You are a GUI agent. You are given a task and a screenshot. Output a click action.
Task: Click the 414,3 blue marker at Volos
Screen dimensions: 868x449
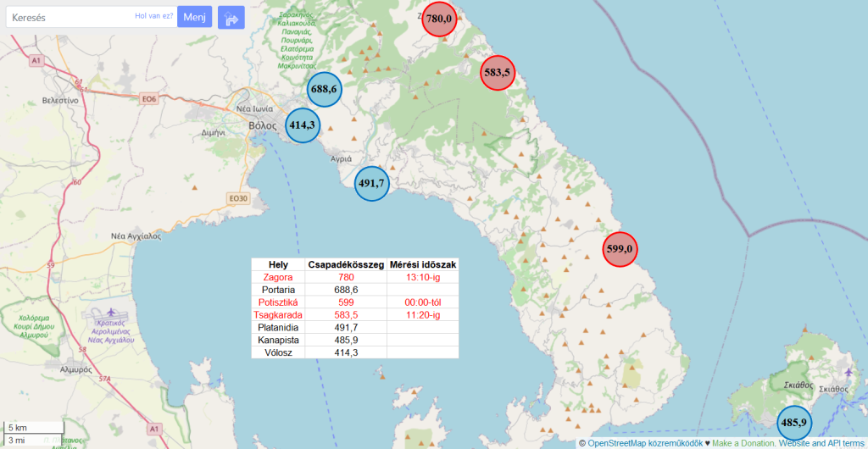303,125
